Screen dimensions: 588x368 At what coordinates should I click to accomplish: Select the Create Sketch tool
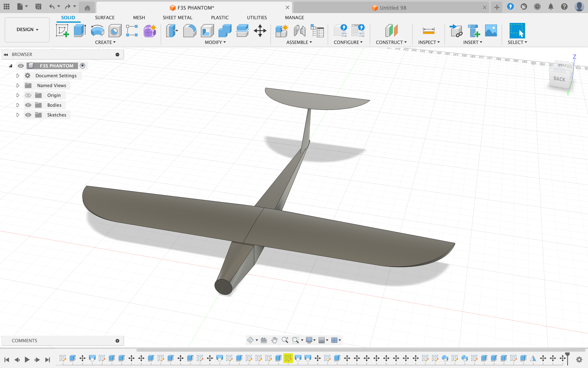pyautogui.click(x=62, y=31)
